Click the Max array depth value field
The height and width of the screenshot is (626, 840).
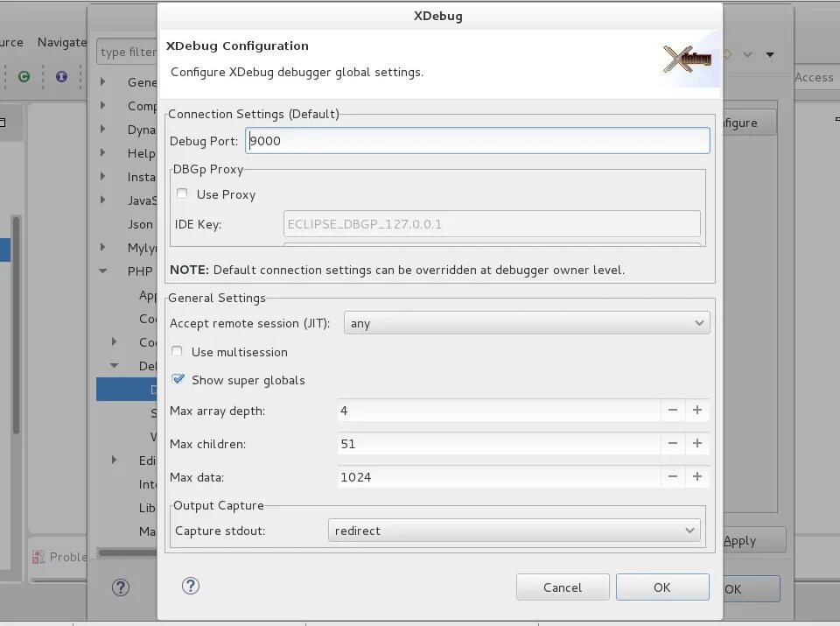pyautogui.click(x=498, y=411)
